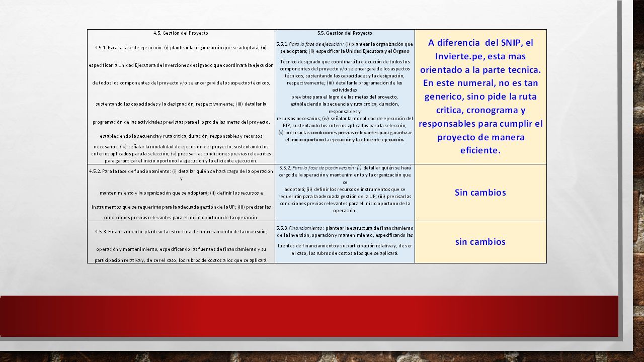The height and width of the screenshot is (362, 644).
Task: Click the 'Sin cambios' comment with capital S
Action: point(480,192)
